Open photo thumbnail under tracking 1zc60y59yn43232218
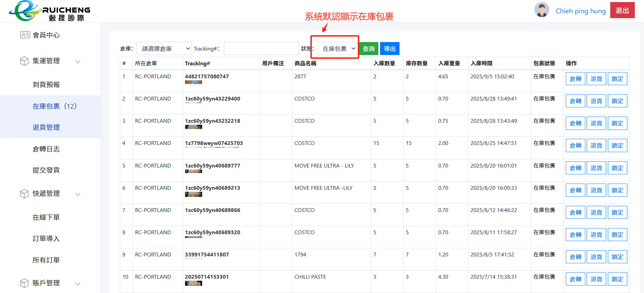Image resolution: width=644 pixels, height=293 pixels. click(193, 127)
